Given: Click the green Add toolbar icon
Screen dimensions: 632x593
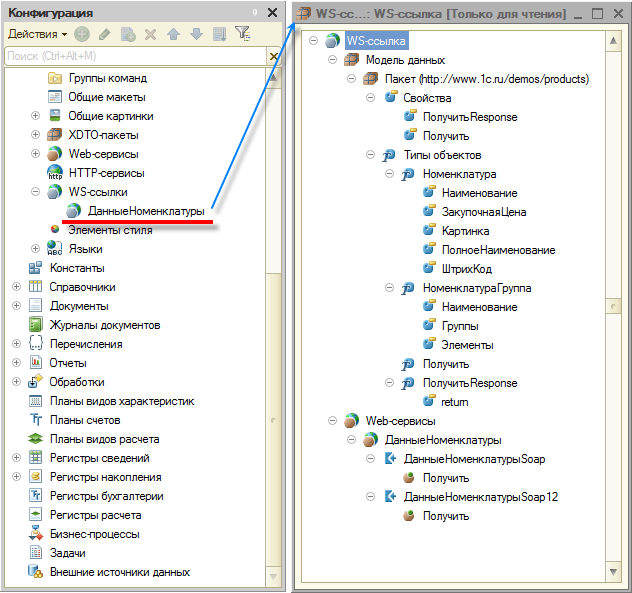Looking at the screenshot, I should tap(82, 34).
